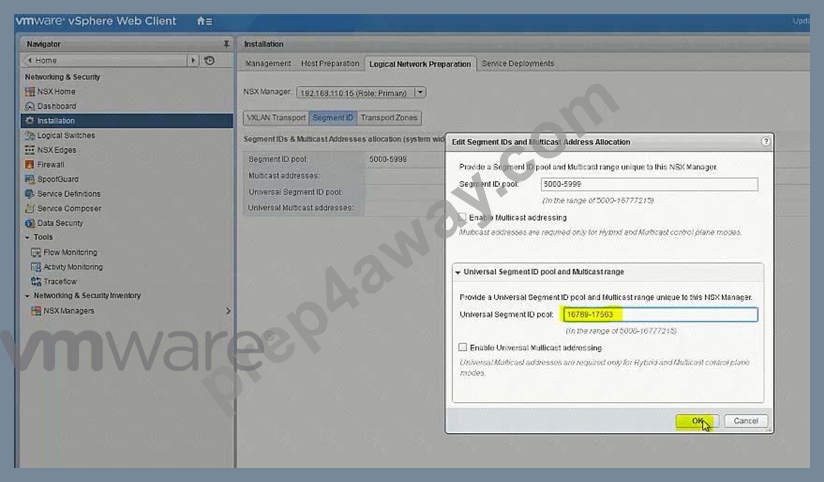Open the Service Composer icon
The width and height of the screenshot is (824, 482).
point(29,208)
